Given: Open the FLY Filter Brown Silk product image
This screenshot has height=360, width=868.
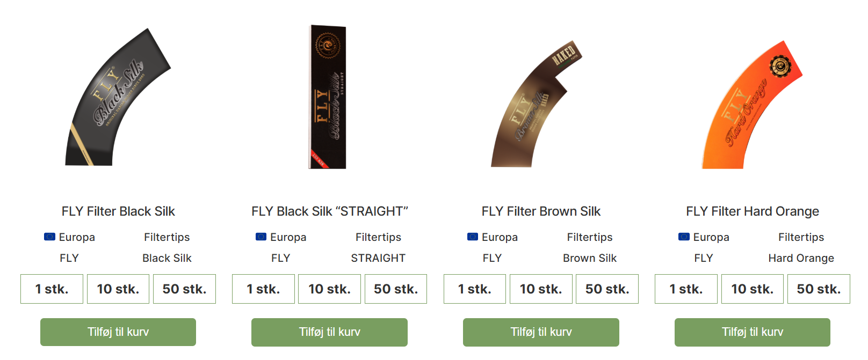Looking at the screenshot, I should (x=536, y=105).
